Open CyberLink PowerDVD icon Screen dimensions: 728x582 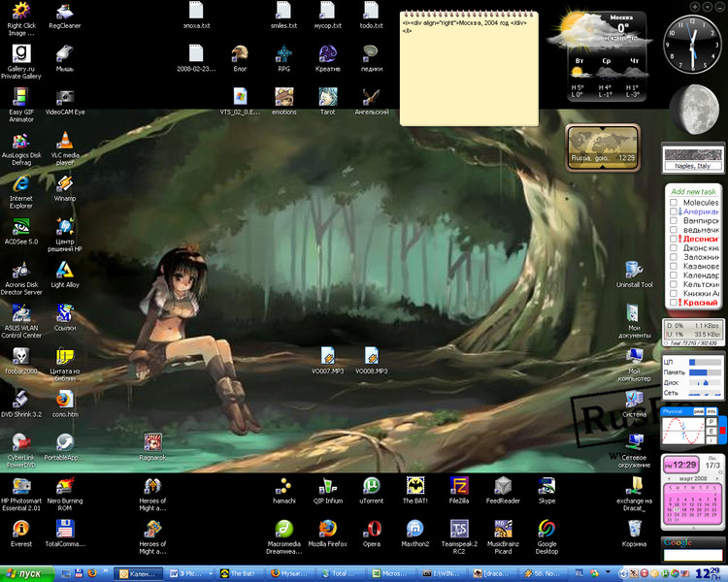click(21, 450)
